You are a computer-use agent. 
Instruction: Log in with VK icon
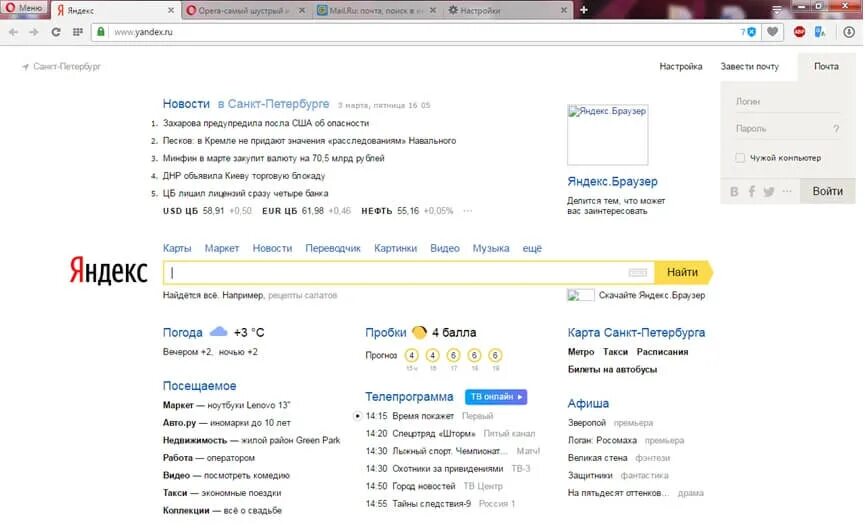coord(734,191)
